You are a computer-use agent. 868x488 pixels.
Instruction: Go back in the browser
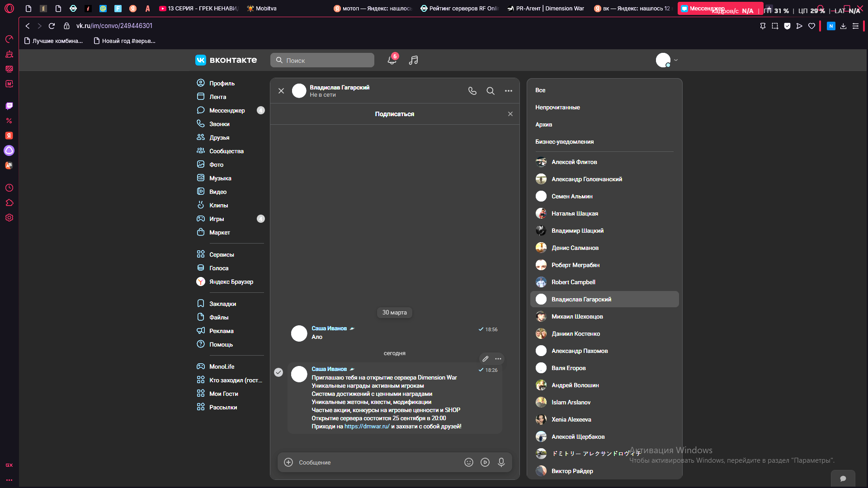(x=28, y=26)
